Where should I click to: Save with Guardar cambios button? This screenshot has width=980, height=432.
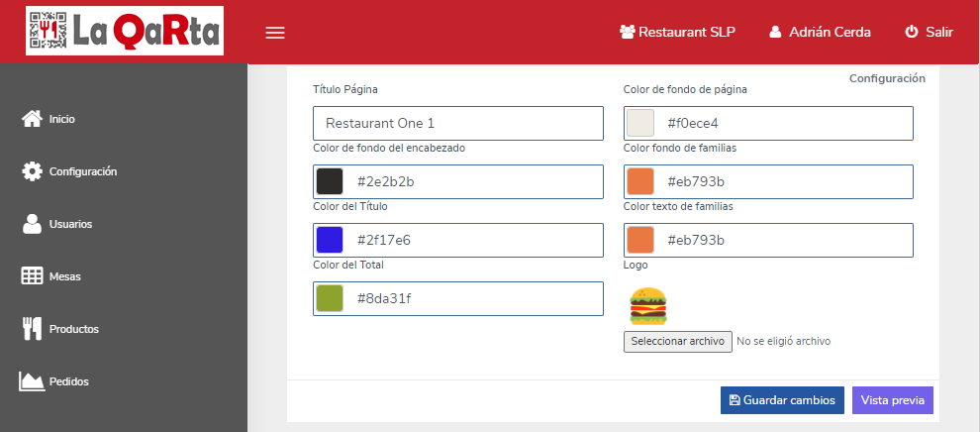click(782, 400)
